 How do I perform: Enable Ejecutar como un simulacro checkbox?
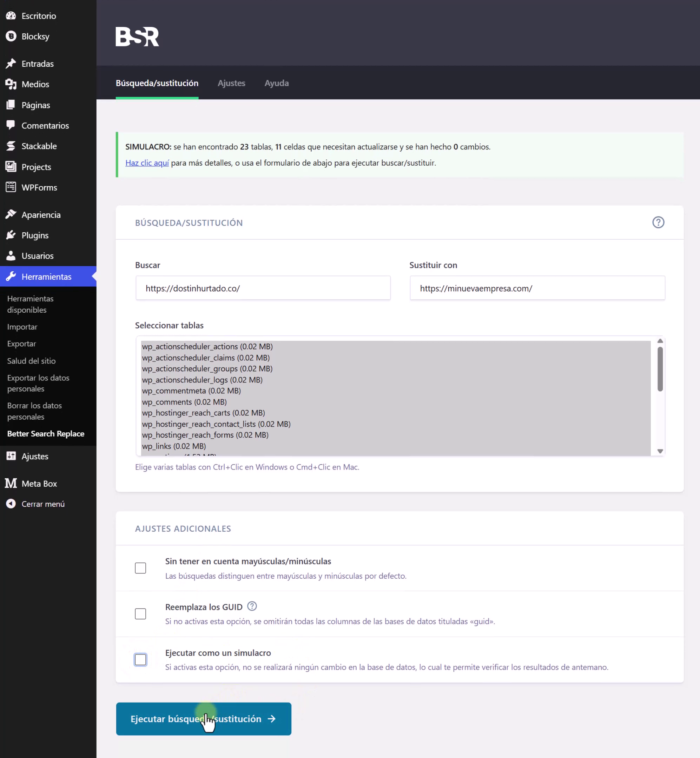pyautogui.click(x=140, y=659)
